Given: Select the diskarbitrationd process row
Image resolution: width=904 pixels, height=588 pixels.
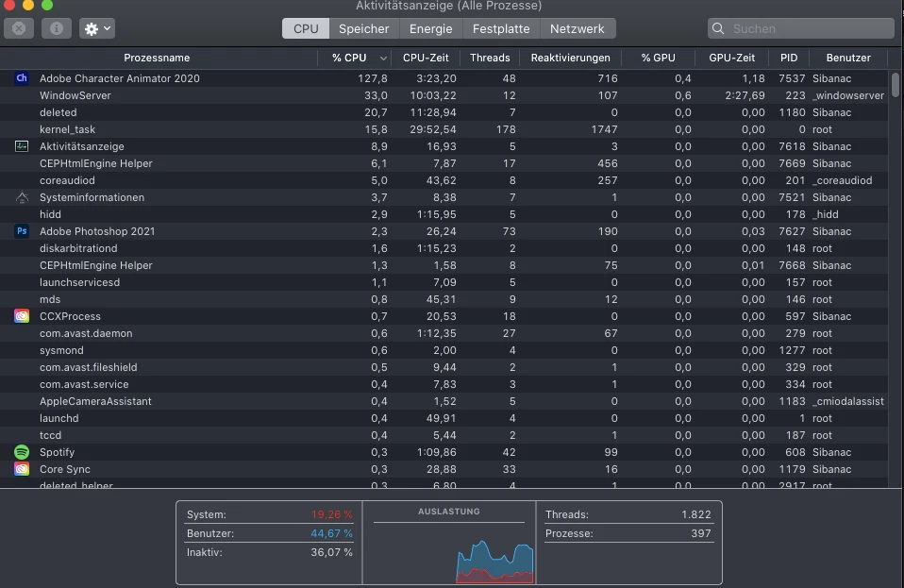Looking at the screenshot, I should (444, 248).
